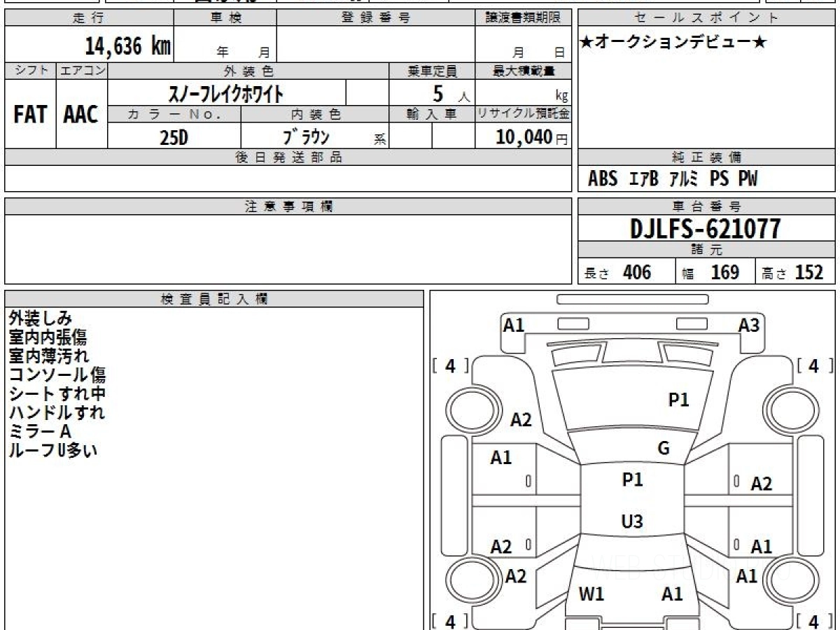Image resolution: width=840 pixels, height=630 pixels.
Task: Click the スノーフレイクホワイト exterior color cell
Action: (227, 93)
